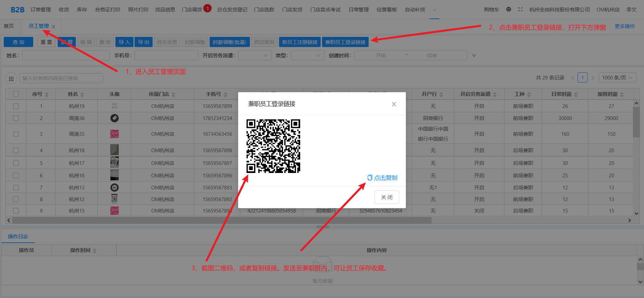Check the row checkbox for 杭州19
The height and width of the screenshot is (298, 644).
[16, 106]
